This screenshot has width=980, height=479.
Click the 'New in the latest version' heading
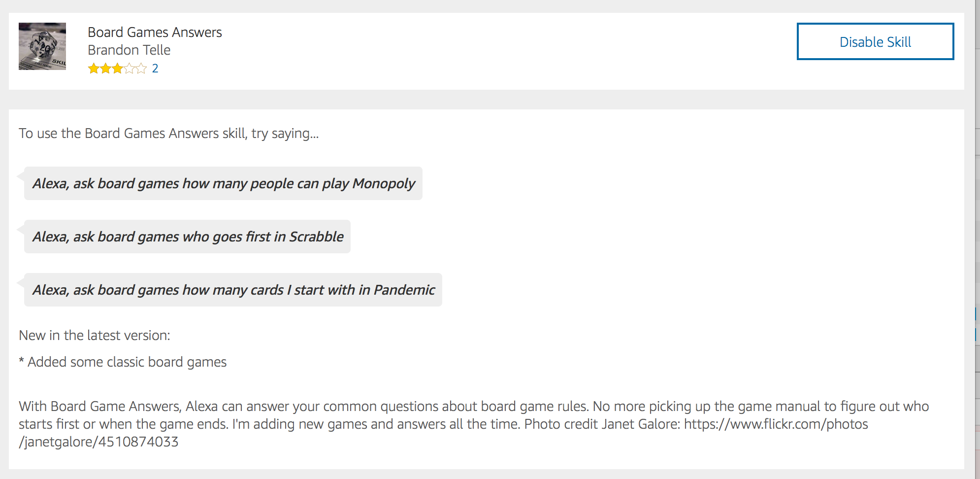[95, 335]
